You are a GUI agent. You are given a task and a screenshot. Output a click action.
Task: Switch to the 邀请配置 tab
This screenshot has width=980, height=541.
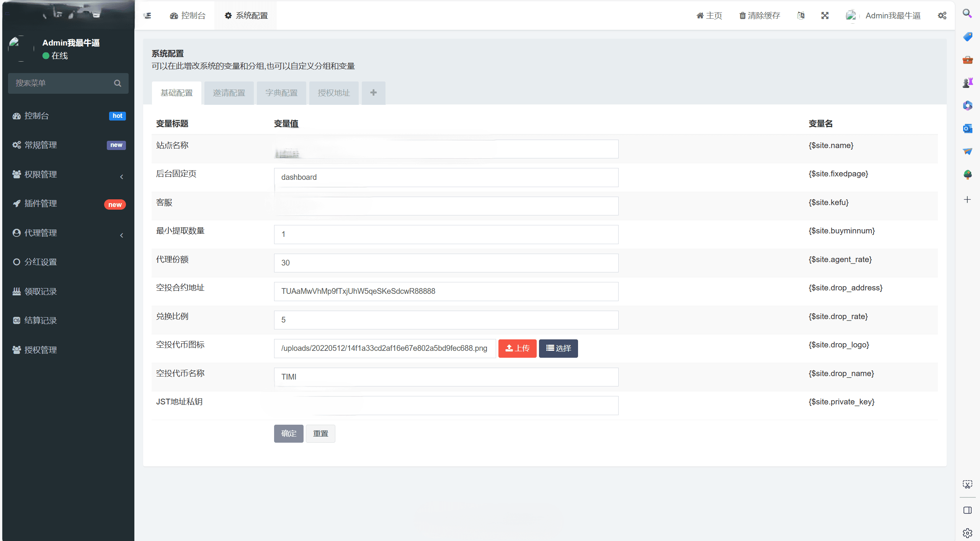tap(229, 93)
